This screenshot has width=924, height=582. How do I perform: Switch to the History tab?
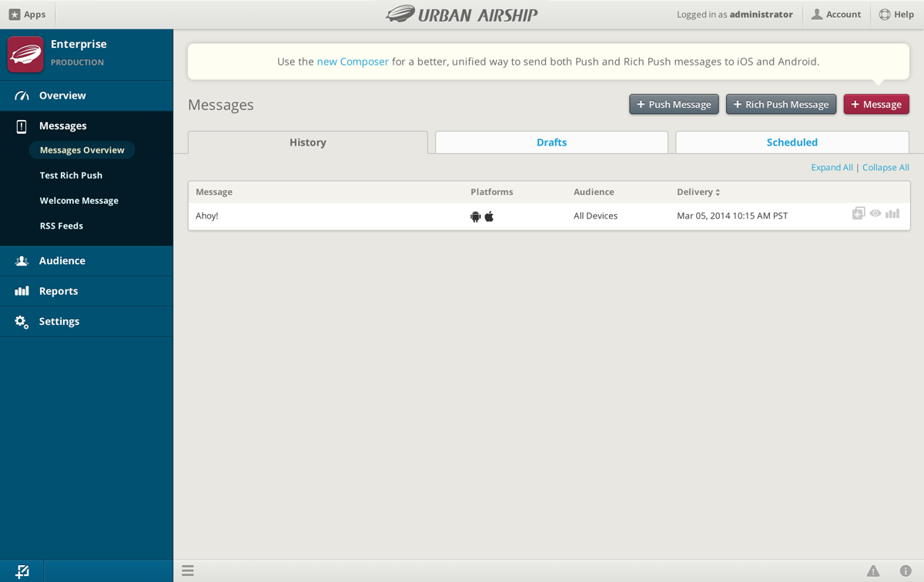point(308,142)
